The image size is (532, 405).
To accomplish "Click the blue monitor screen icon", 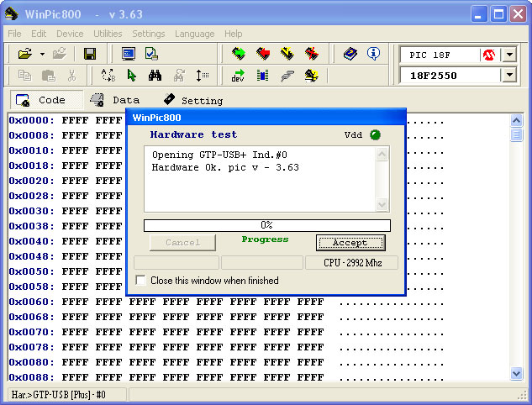I will click(x=129, y=54).
